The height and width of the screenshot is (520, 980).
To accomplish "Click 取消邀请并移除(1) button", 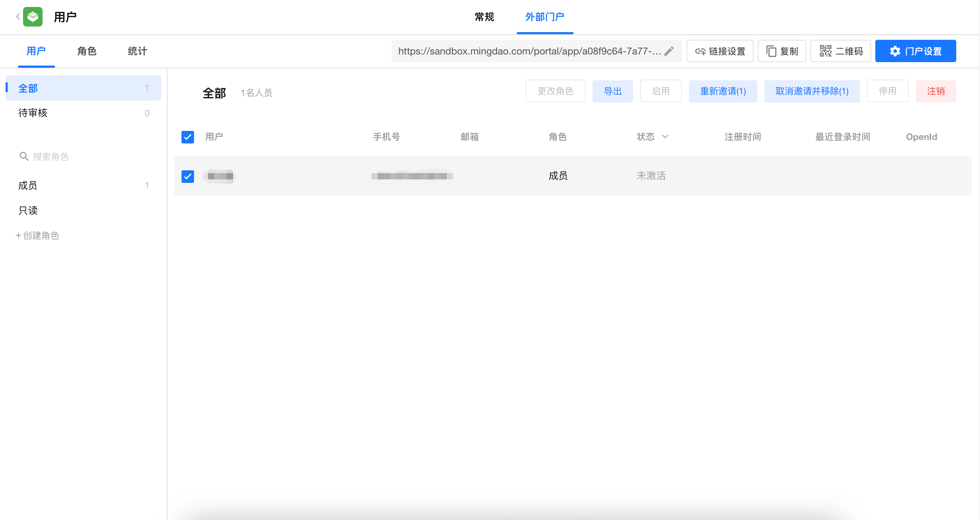I will (x=812, y=91).
